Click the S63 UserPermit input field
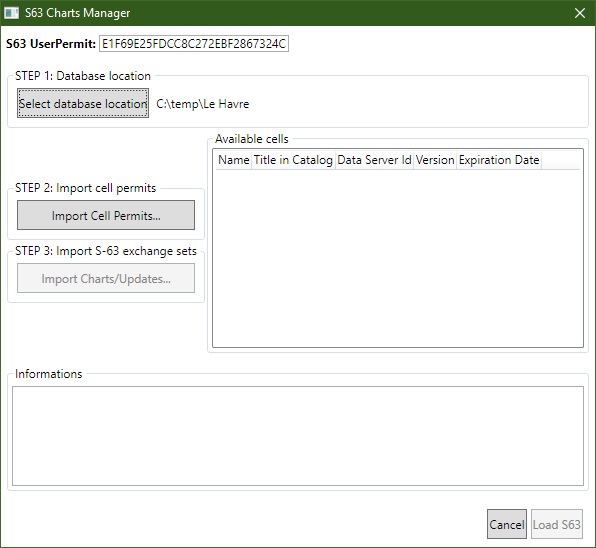The image size is (596, 548). [x=194, y=44]
